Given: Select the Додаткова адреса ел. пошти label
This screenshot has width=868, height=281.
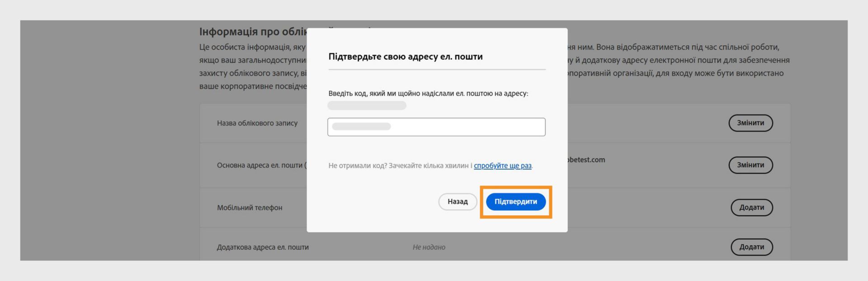Looking at the screenshot, I should pos(263,247).
